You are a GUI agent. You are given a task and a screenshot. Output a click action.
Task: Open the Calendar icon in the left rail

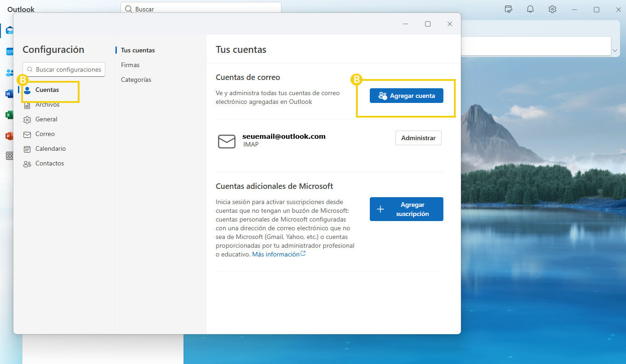10,51
